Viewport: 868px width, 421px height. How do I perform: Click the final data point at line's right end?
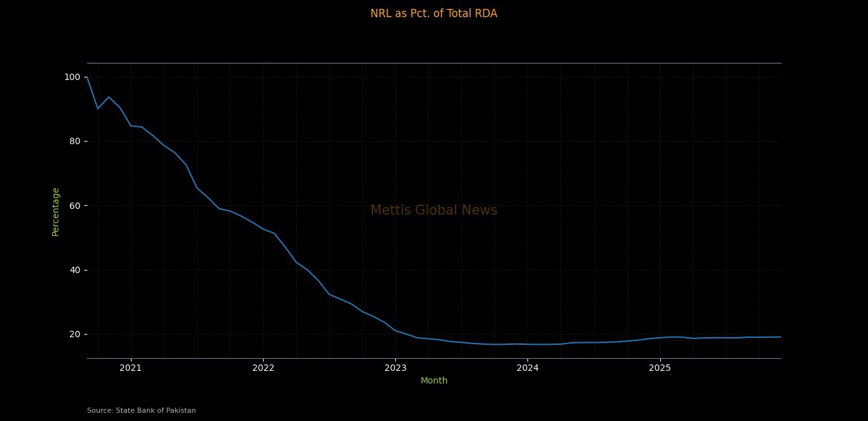click(780, 337)
